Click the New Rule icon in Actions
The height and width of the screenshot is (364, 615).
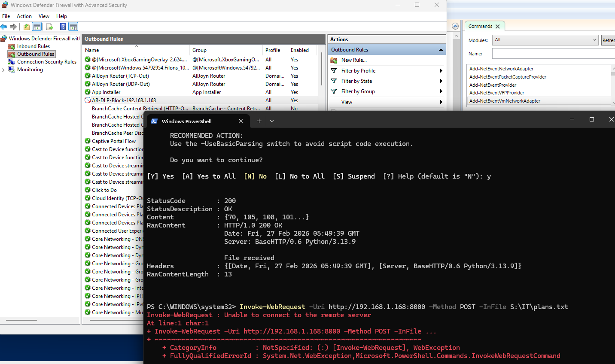click(334, 60)
